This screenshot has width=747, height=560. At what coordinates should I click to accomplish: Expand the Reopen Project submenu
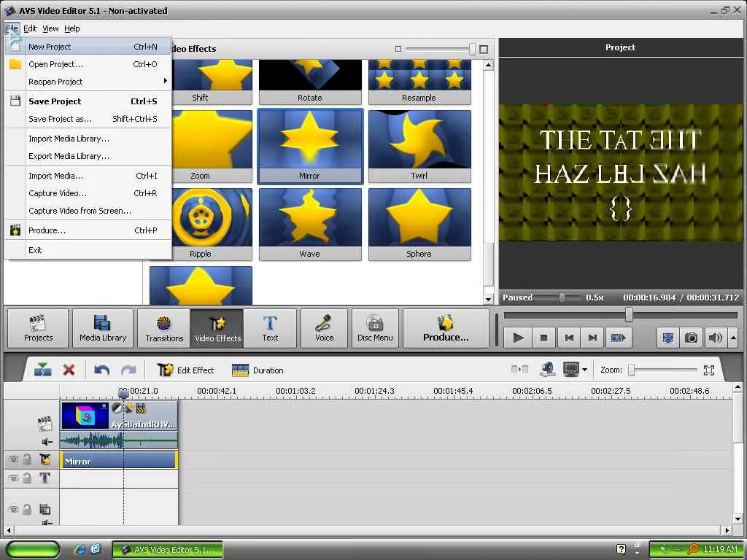point(88,82)
